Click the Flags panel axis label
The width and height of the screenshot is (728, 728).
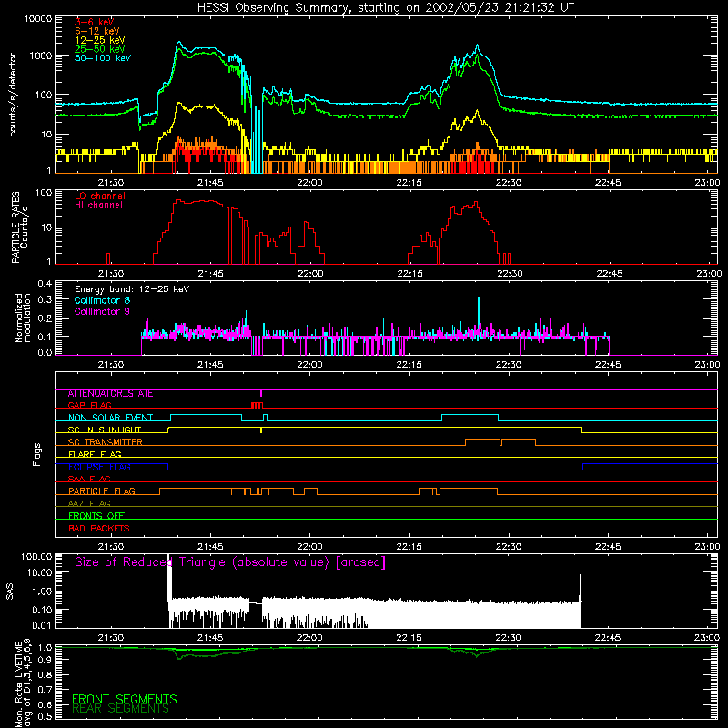37,454
